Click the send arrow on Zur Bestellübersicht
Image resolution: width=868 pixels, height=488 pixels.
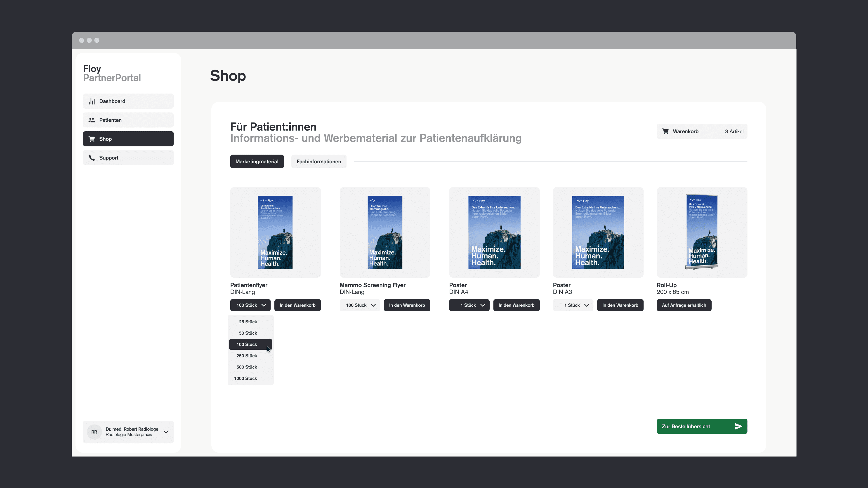738,426
